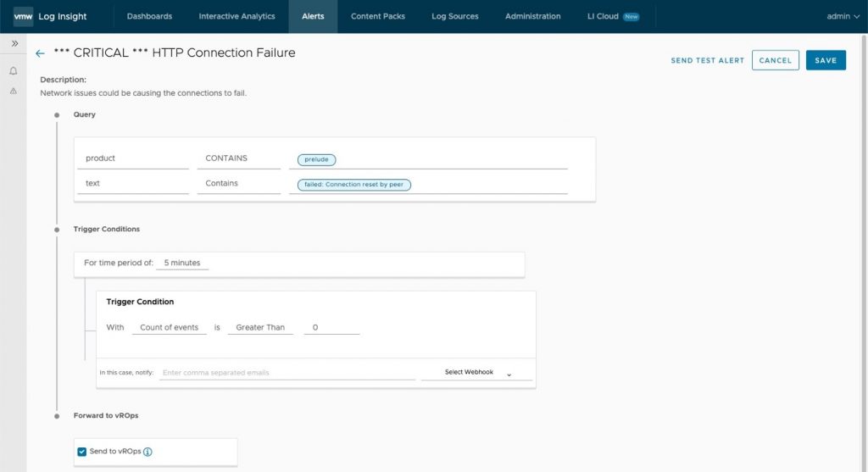Open the admin user dropdown
Viewport: 868px width, 472px height.
[x=843, y=17]
